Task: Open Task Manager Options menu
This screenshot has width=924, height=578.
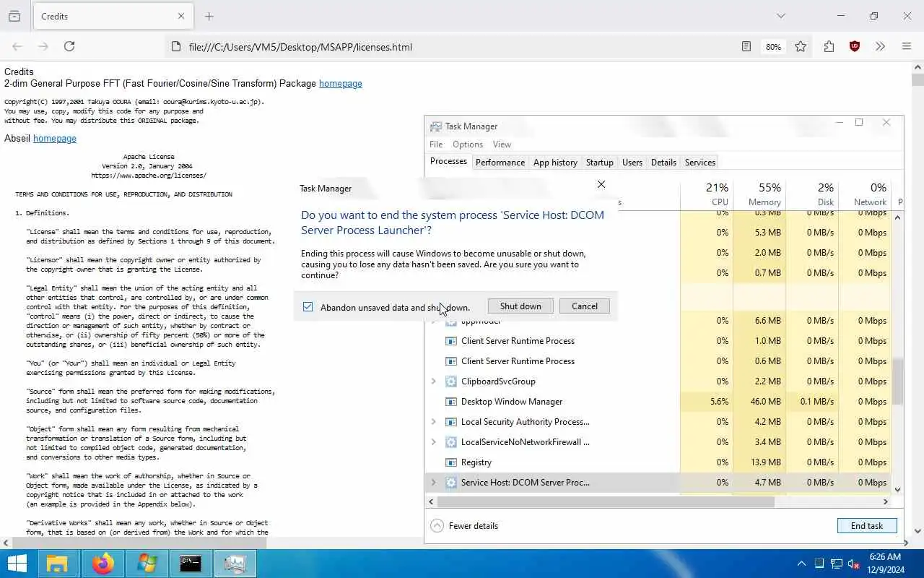Action: click(x=468, y=144)
